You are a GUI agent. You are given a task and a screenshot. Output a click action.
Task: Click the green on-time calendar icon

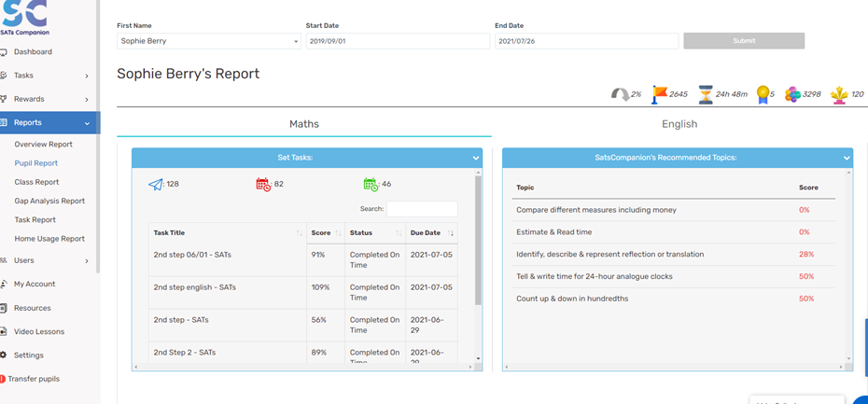371,185
